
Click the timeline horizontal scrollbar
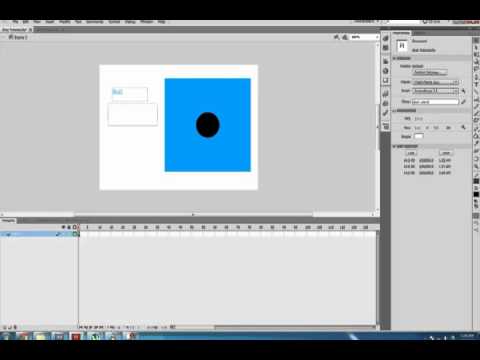point(295,327)
